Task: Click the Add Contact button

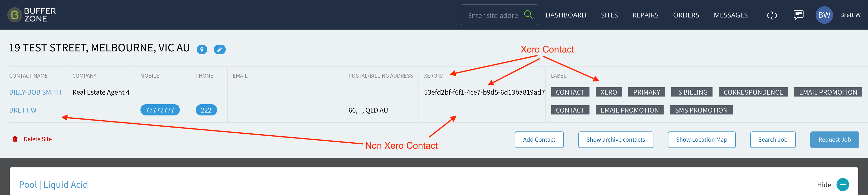Action: (539, 140)
